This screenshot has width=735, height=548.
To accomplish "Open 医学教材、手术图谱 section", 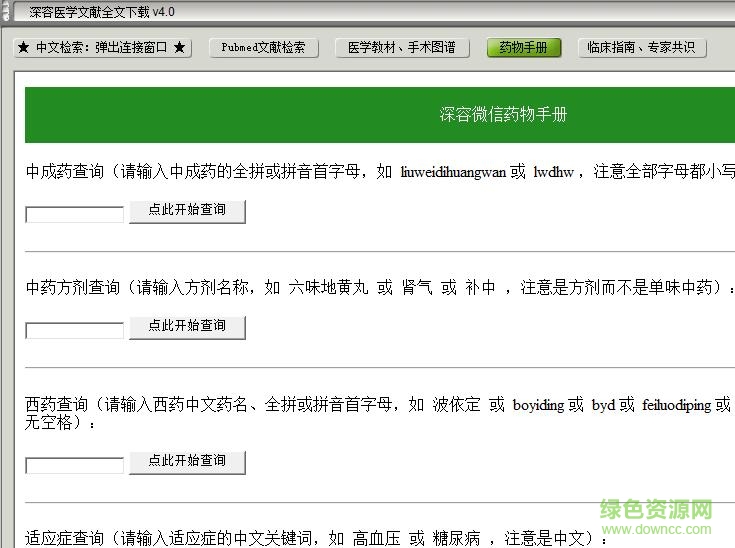I will (x=402, y=47).
